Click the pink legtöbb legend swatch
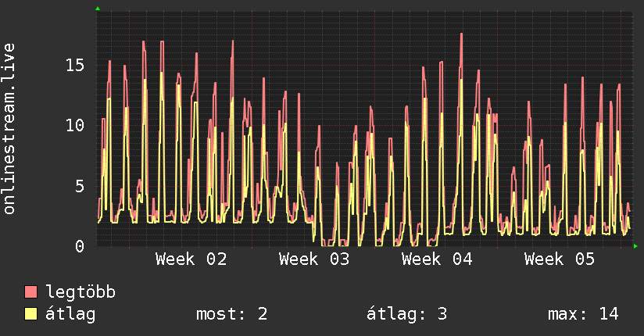Image resolution: width=644 pixels, height=336 pixels. point(30,291)
